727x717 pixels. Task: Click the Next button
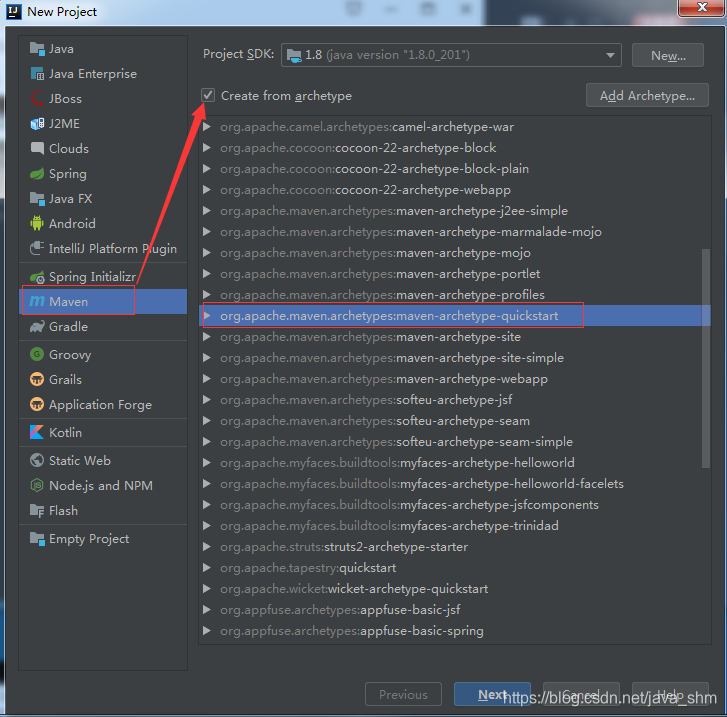tap(492, 694)
